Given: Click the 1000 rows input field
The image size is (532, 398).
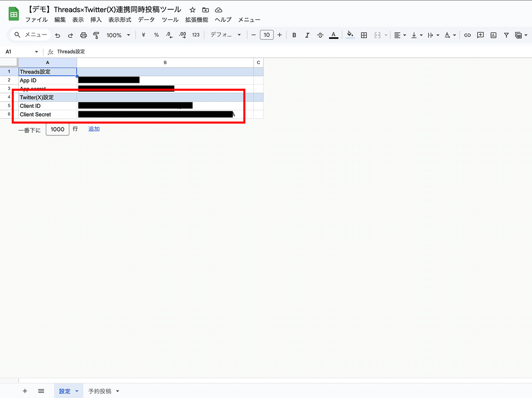Looking at the screenshot, I should pos(58,129).
